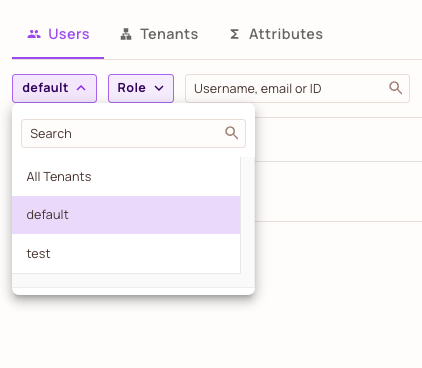Select All Tenants option
Image resolution: width=422 pixels, height=368 pixels.
126,177
